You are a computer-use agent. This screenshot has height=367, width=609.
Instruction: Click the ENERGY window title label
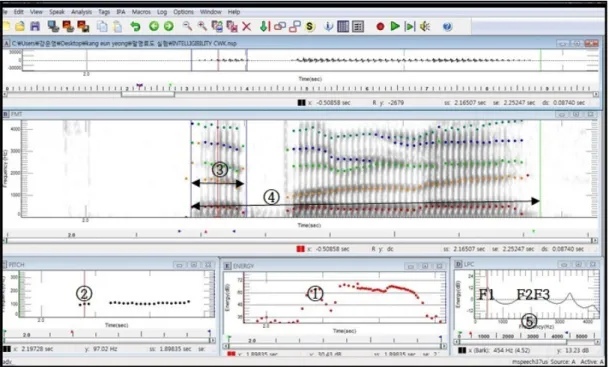point(243,266)
